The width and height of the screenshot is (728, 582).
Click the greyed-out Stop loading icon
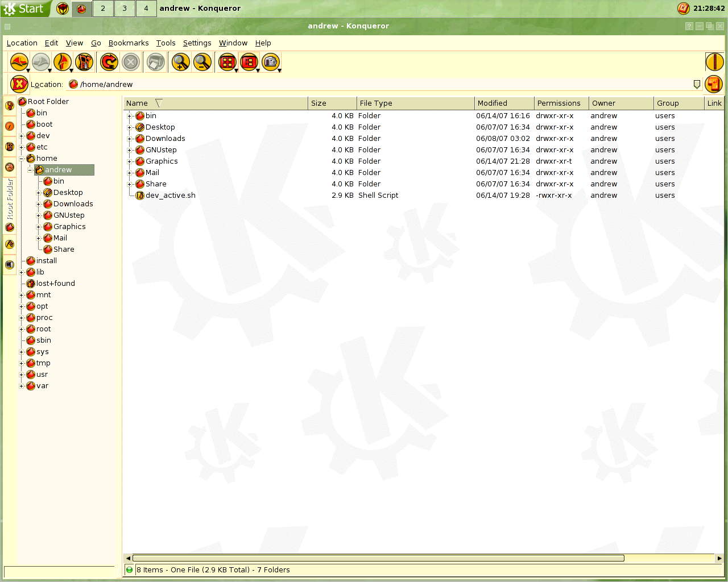[131, 62]
